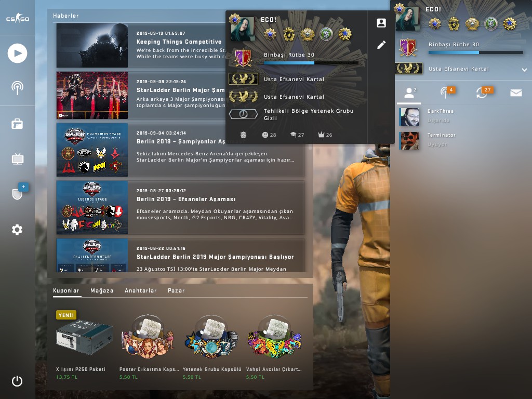Click the Champions Stage news thumbnail

pyautogui.click(x=92, y=150)
